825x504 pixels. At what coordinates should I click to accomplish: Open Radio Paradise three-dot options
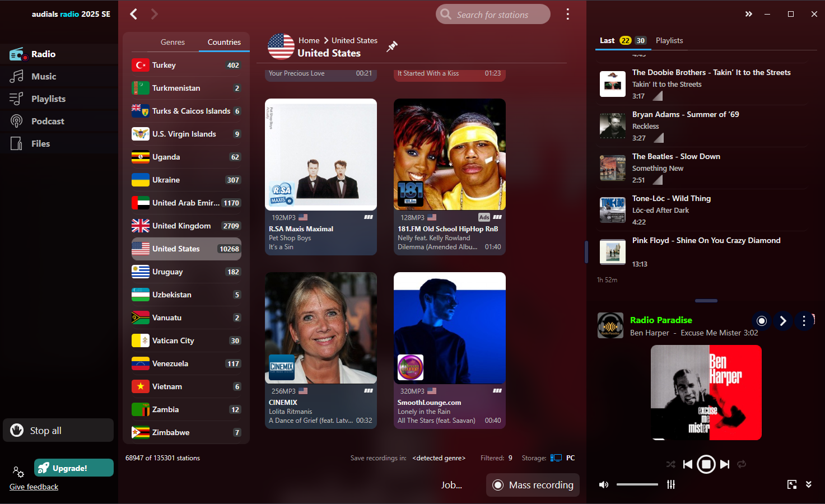(804, 321)
